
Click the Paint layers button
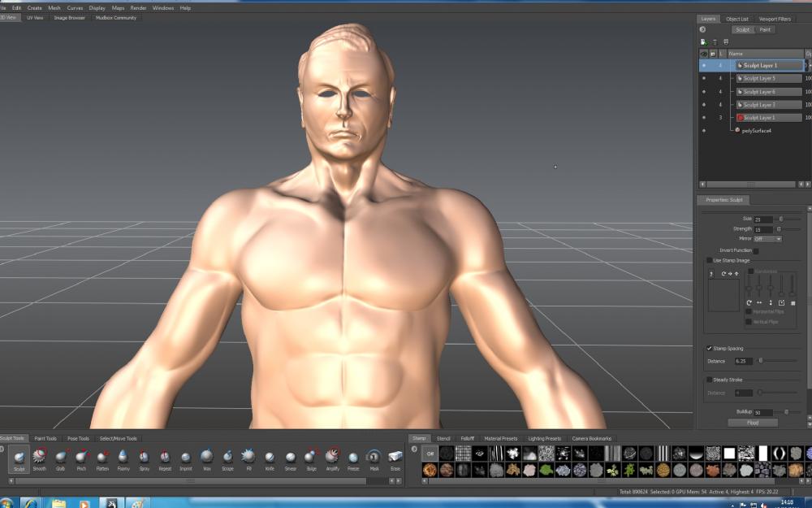(x=765, y=29)
